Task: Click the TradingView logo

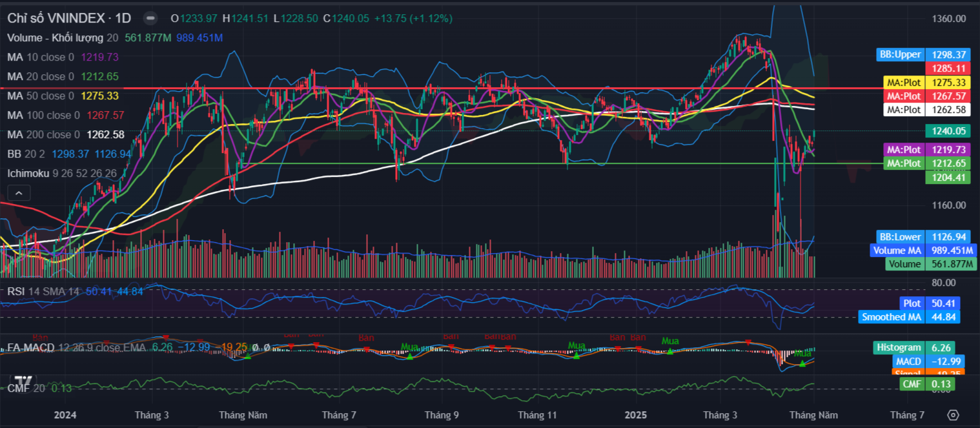Action: coord(23,380)
